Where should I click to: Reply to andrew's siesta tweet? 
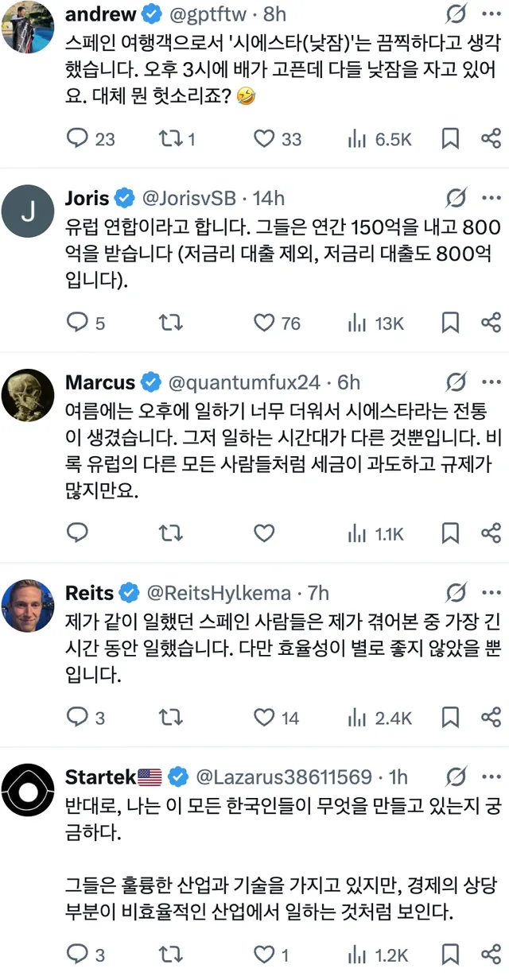77,139
